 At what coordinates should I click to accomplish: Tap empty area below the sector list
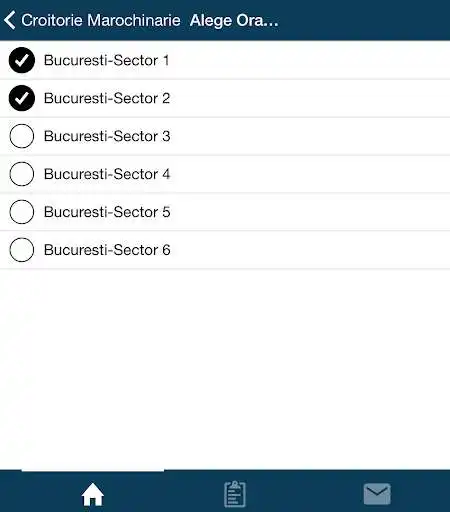(x=225, y=368)
